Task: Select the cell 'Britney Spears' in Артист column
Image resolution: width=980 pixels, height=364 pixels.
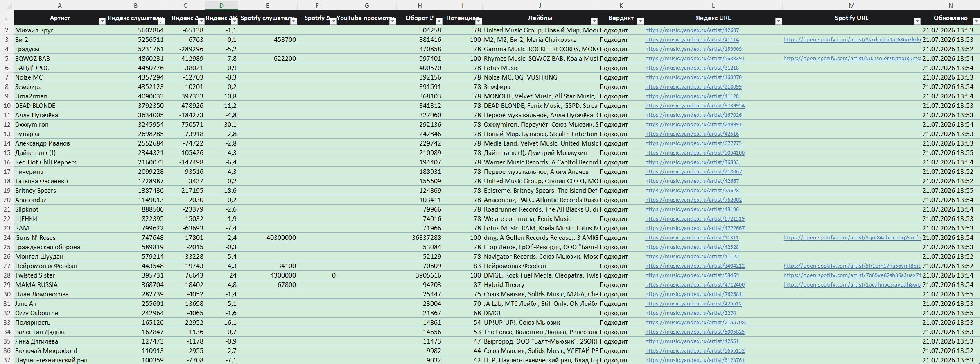Action: click(x=60, y=190)
